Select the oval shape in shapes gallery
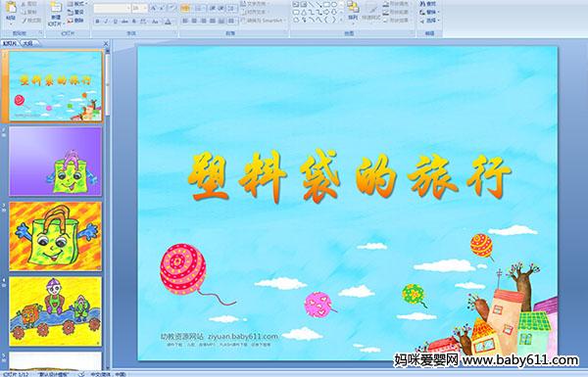This screenshot has height=377, width=588. 334,5
